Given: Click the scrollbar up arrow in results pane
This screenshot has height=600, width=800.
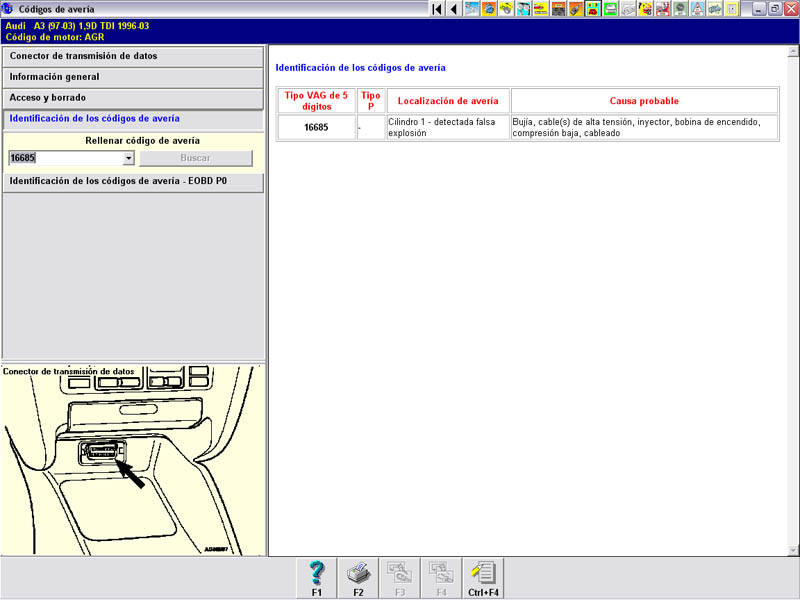Looking at the screenshot, I should pos(793,52).
